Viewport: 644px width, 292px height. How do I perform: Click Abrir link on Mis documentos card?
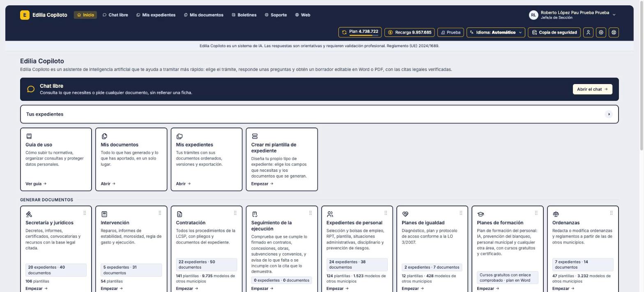(108, 184)
